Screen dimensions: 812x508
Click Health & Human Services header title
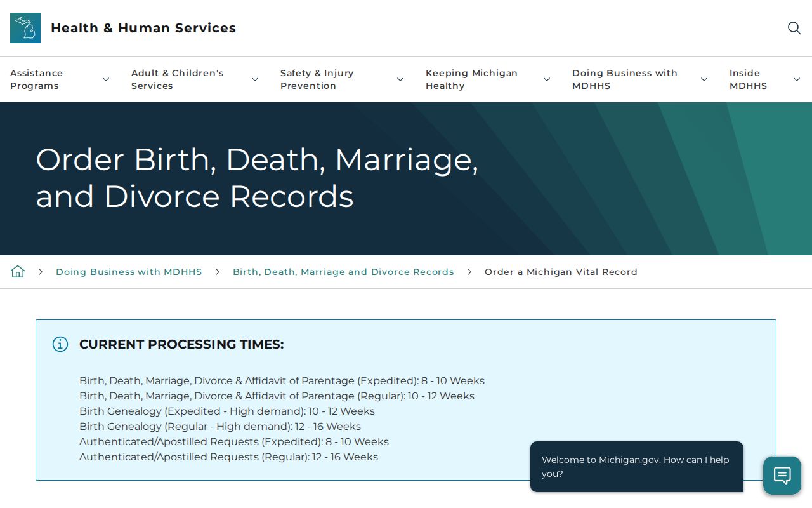point(143,28)
